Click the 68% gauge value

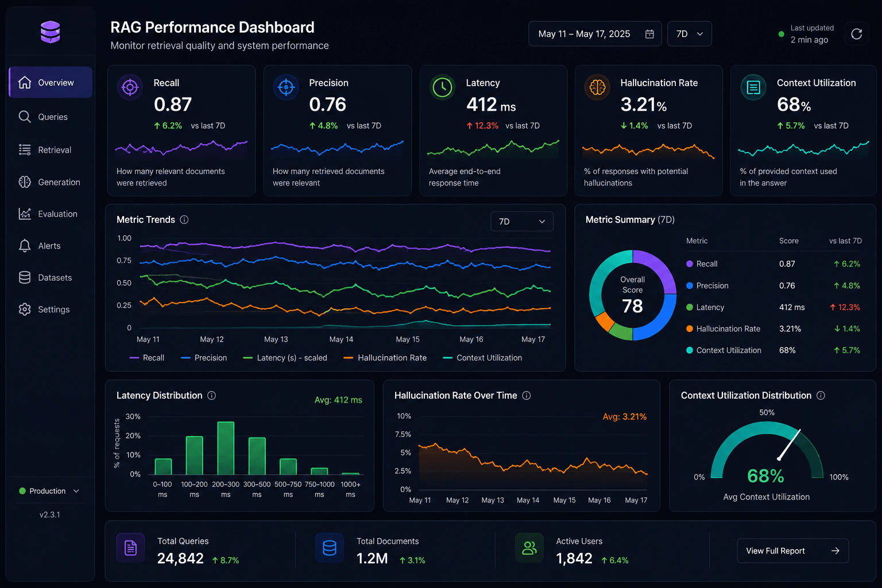tap(765, 476)
